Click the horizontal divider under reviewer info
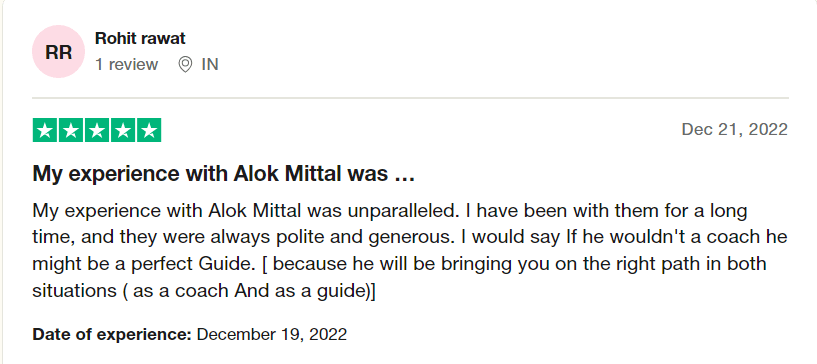Screen dimensions: 817x364 tap(410, 97)
